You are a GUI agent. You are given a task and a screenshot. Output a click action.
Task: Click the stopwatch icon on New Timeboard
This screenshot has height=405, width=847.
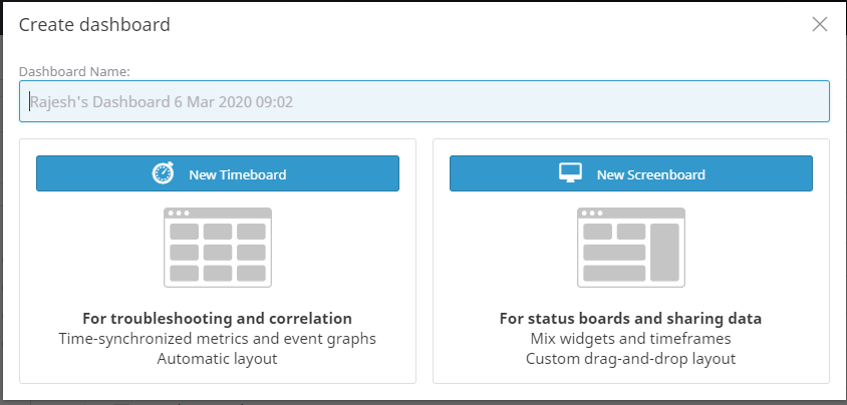coord(163,174)
